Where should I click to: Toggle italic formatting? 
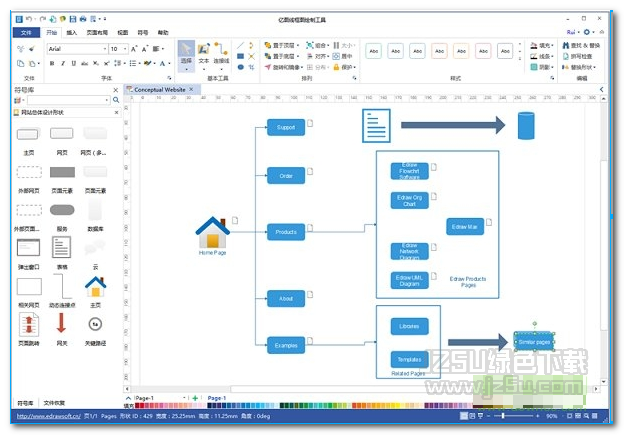click(63, 63)
